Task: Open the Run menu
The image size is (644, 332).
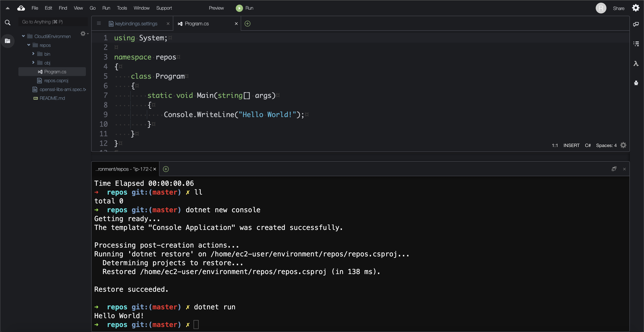Action: coord(106,8)
